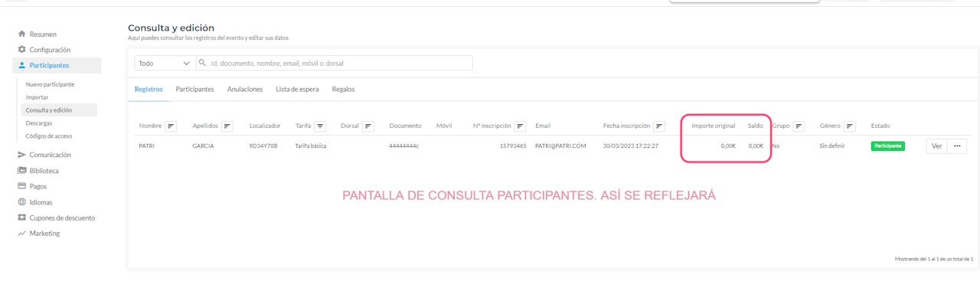980x301 pixels.
Task: Click the Sin definir gender cell
Action: (832, 146)
